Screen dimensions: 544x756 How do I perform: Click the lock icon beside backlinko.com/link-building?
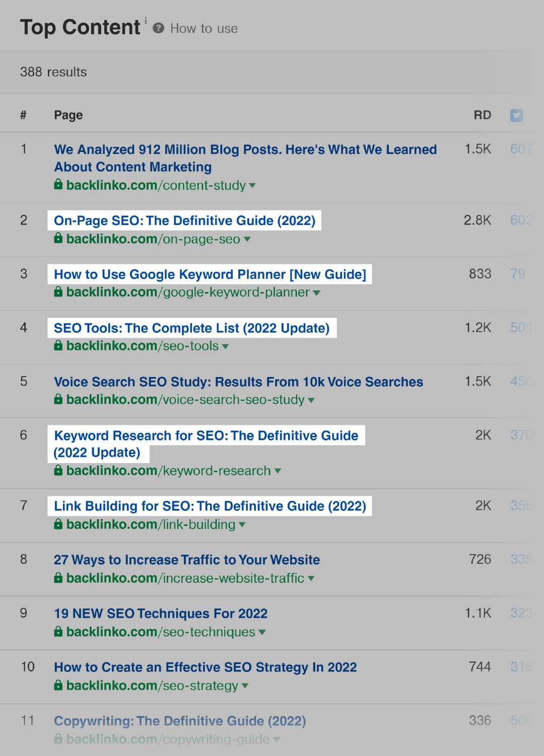click(58, 524)
